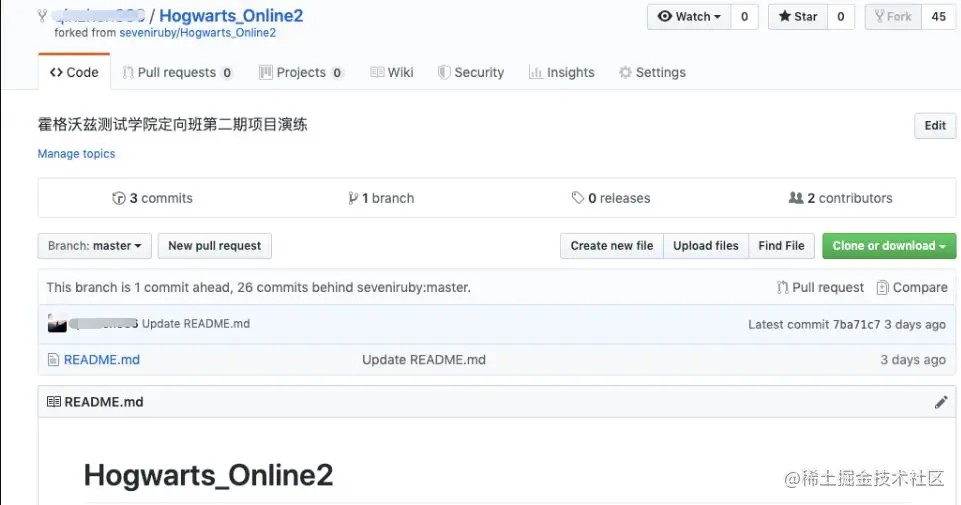This screenshot has width=961, height=505.
Task: Click the repo fork icon beside owner name
Action: [42, 16]
